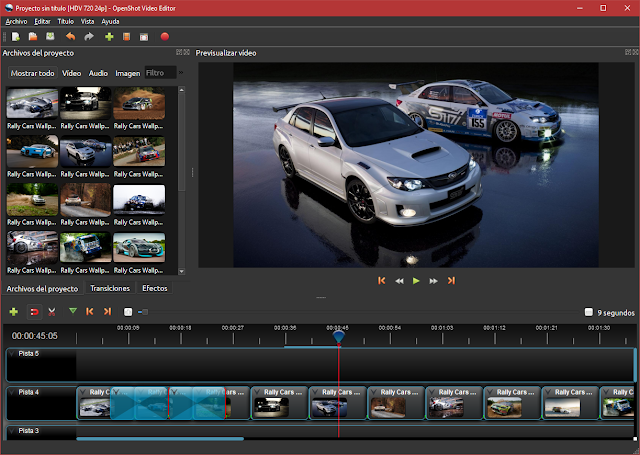Toggle the magnet snapping button
640x455 pixels.
tap(33, 312)
